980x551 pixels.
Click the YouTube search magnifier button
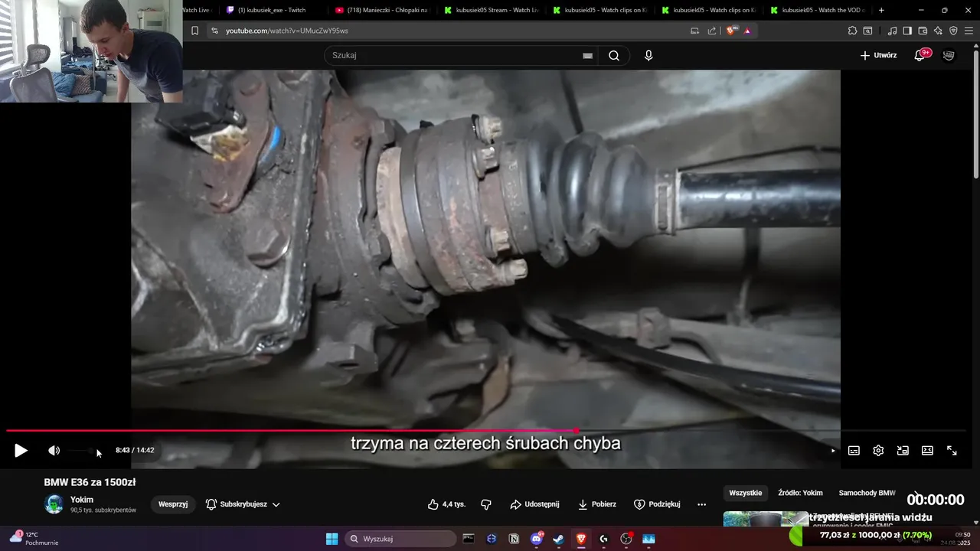[x=614, y=55]
